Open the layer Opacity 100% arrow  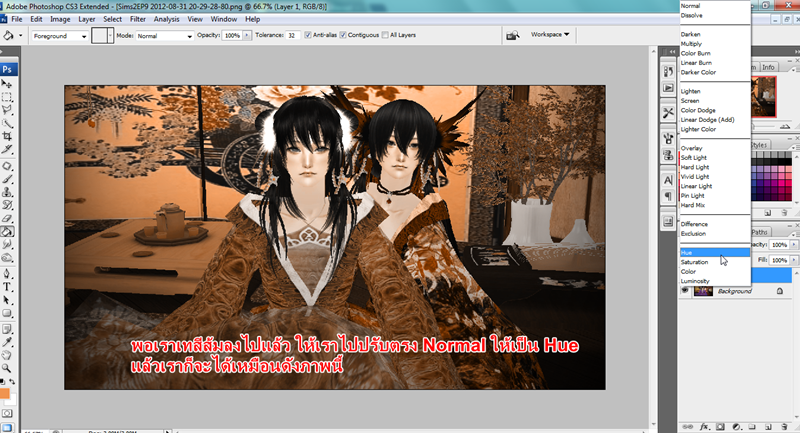click(793, 245)
